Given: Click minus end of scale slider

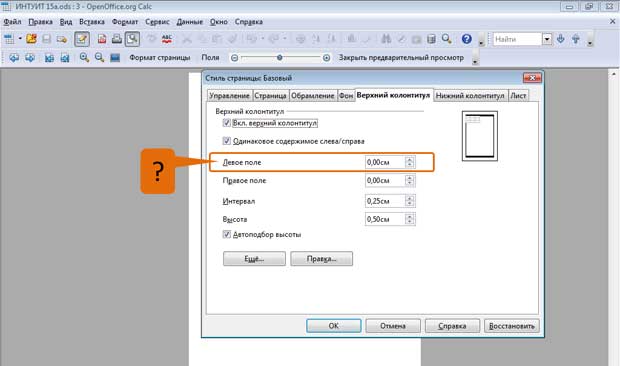Looking at the screenshot, I should [234, 58].
